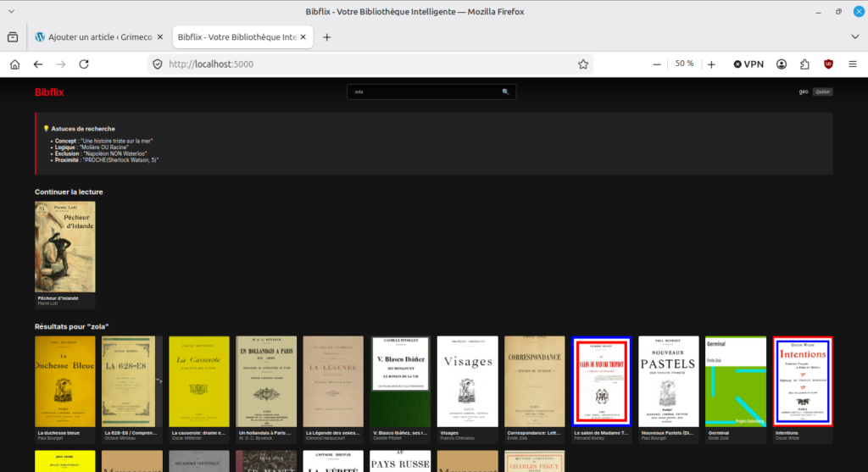868x472 pixels.
Task: Open the Firefox account icon
Action: tap(782, 64)
